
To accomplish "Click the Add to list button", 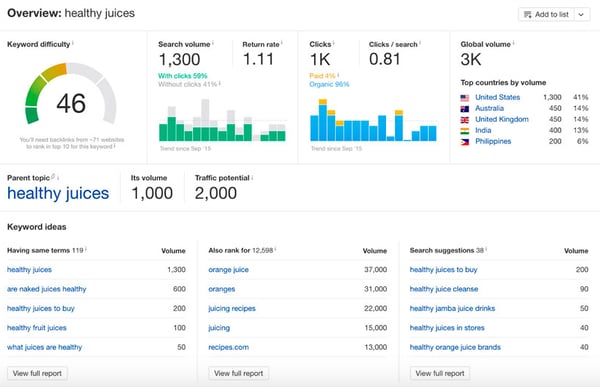I will point(546,15).
